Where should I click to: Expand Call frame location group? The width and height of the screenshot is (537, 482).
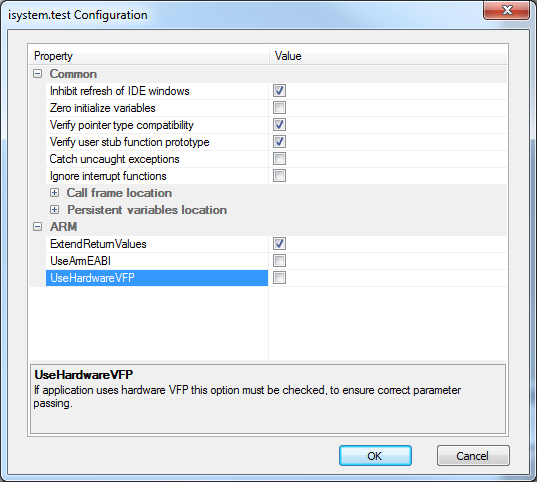coord(54,193)
